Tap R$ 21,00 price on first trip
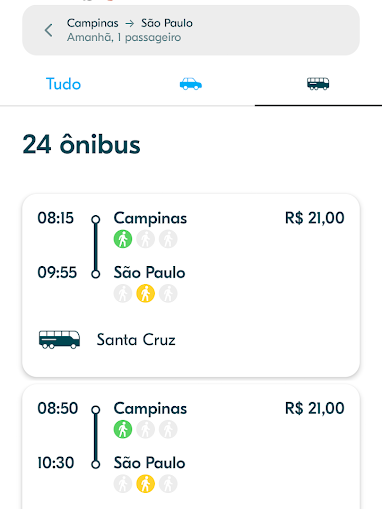The width and height of the screenshot is (382, 509). coord(315,218)
